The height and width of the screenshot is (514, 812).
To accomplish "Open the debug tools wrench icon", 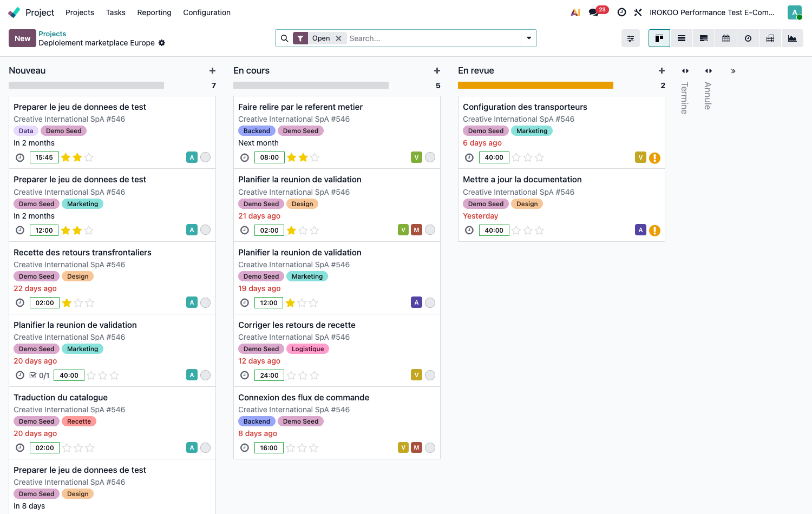I will click(638, 12).
